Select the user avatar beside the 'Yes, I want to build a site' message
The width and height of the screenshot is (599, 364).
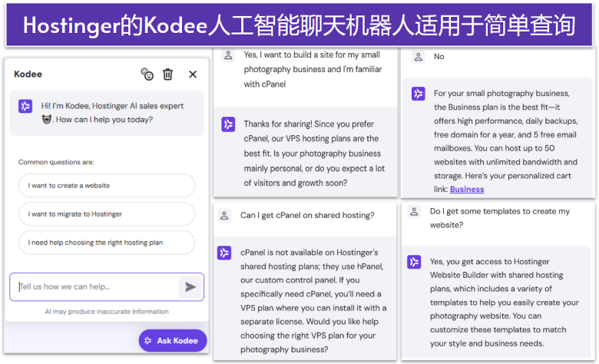[228, 55]
